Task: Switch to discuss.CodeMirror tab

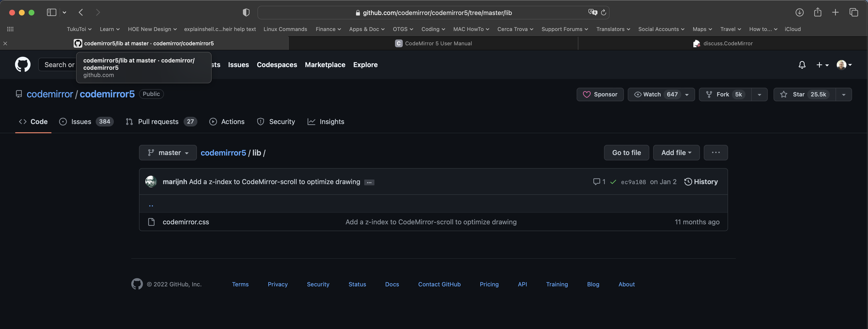Action: [x=723, y=43]
